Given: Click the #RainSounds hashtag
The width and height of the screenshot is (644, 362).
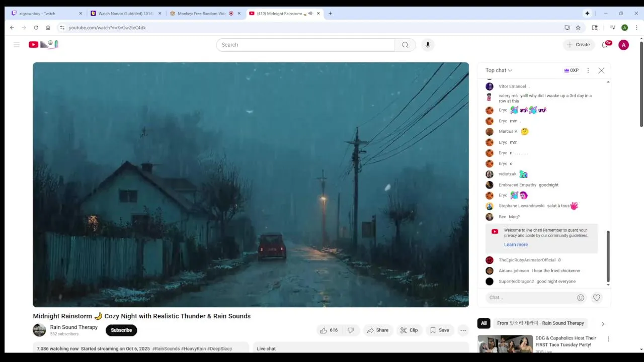Looking at the screenshot, I should [166, 349].
